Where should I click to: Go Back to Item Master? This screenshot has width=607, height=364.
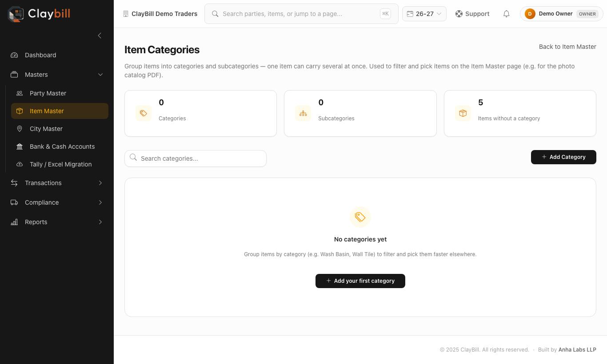[567, 47]
